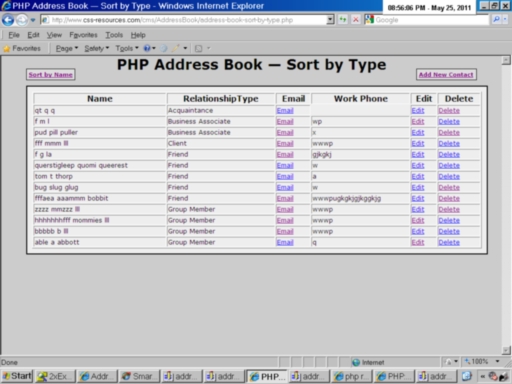Switch to the Smar taskbar window
Screen dimensions: 512x384
click(139, 376)
